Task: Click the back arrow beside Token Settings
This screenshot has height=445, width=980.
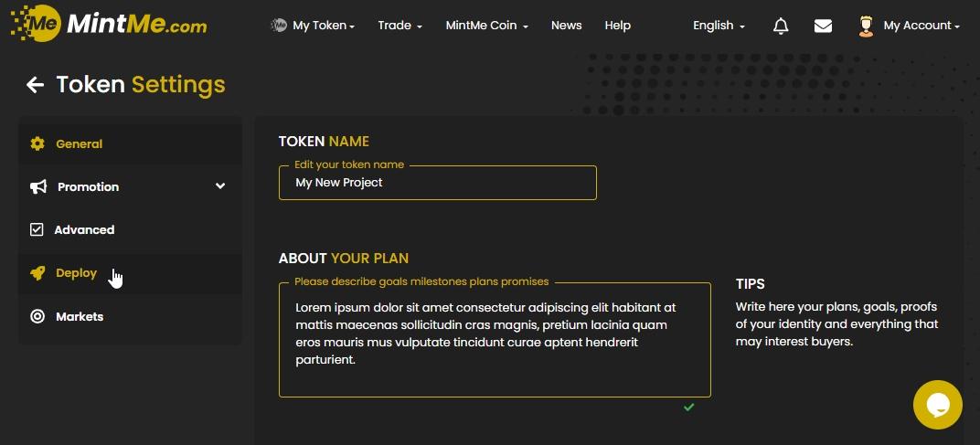Action: (x=35, y=85)
